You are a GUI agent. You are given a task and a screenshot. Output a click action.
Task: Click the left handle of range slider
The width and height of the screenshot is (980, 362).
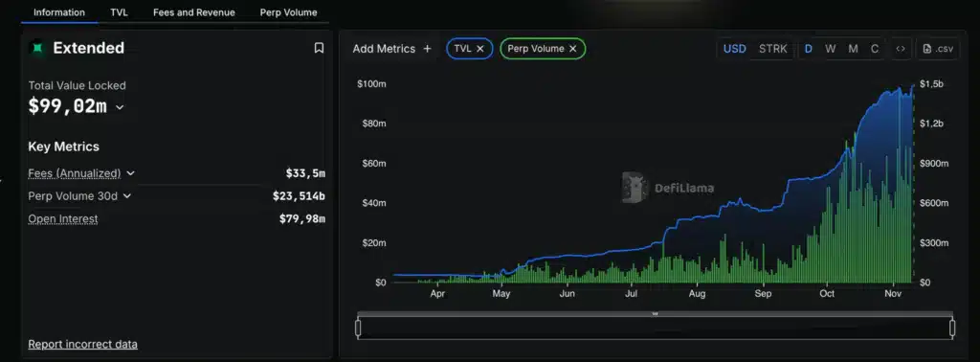click(358, 328)
